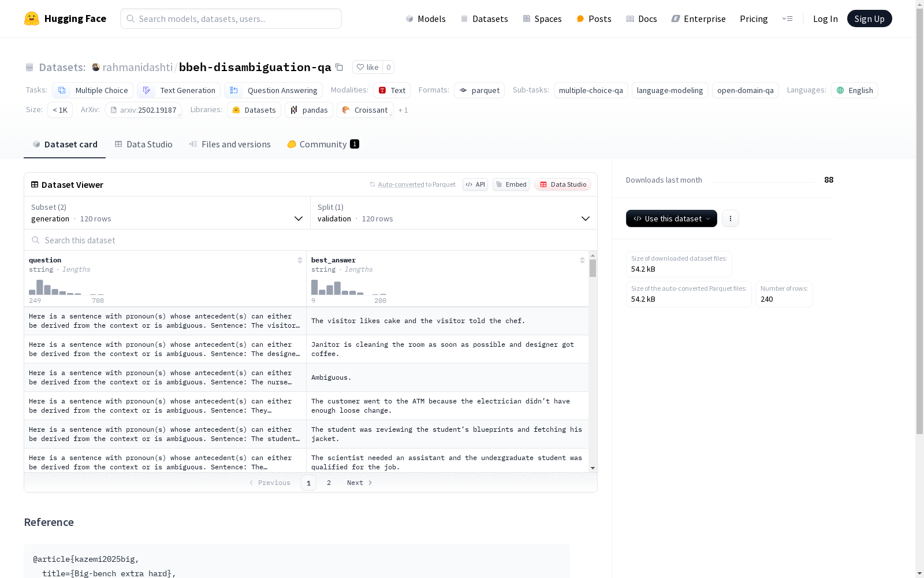The height and width of the screenshot is (578, 924).
Task: Click the 'Janitor is cleaning the room' cell
Action: coord(448,349)
